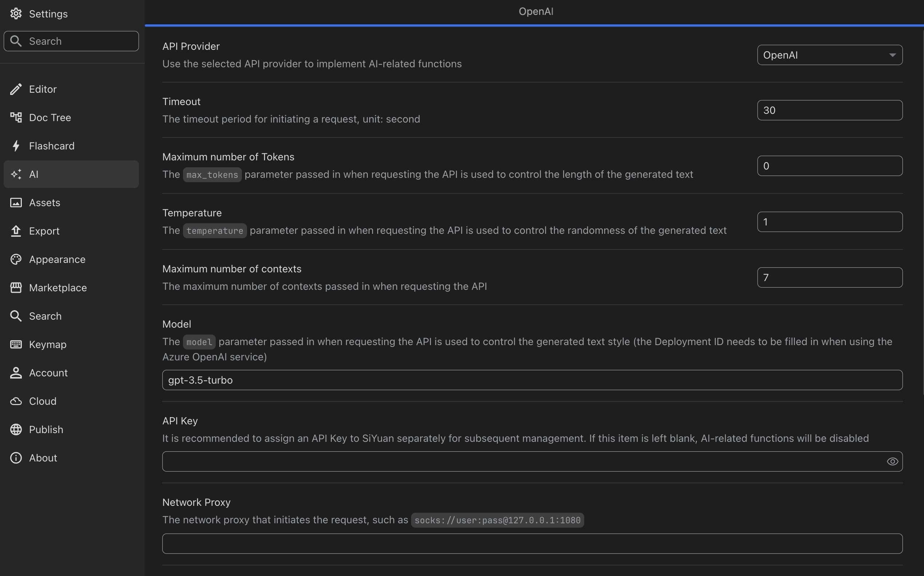Open Appearance label in the sidebar
The image size is (924, 576).
57,259
